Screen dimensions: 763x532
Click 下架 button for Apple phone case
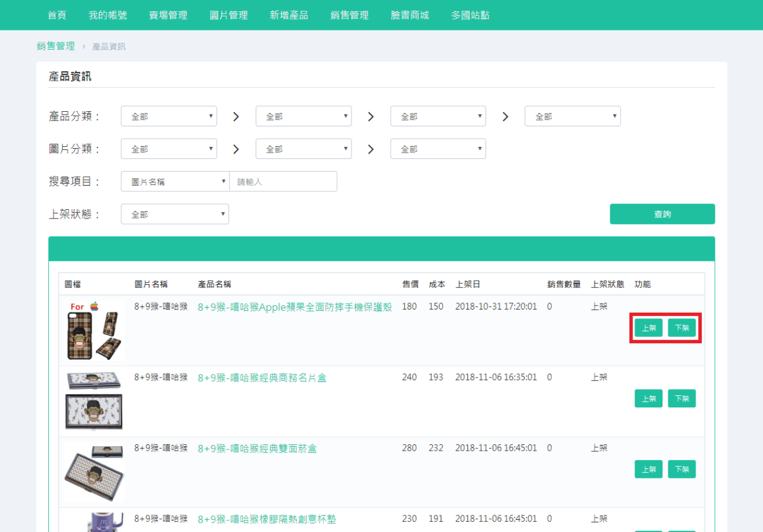click(682, 328)
